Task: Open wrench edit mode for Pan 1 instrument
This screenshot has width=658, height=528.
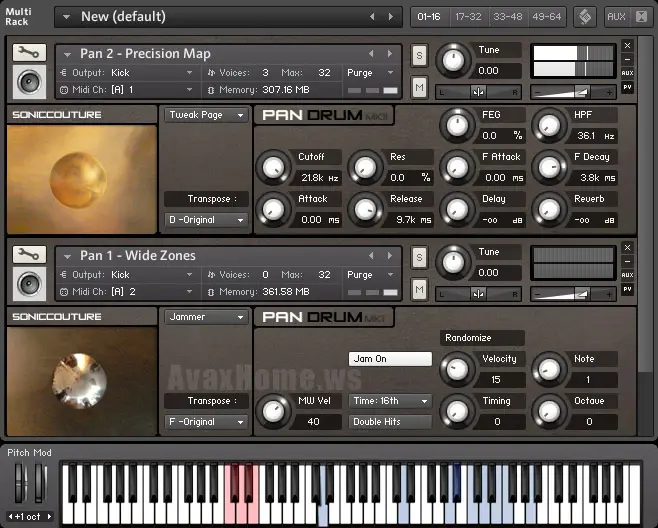Action: 29,254
